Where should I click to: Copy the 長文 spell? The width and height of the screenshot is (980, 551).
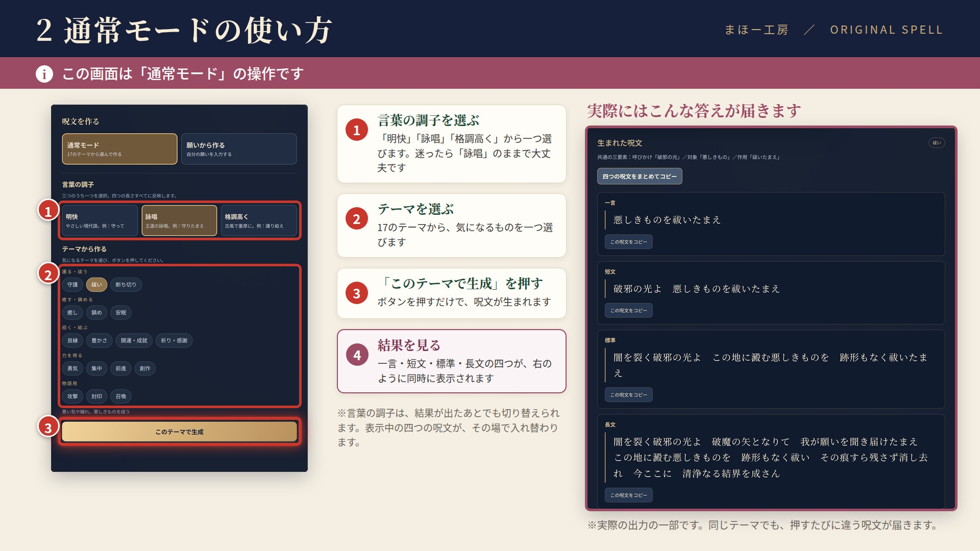629,495
